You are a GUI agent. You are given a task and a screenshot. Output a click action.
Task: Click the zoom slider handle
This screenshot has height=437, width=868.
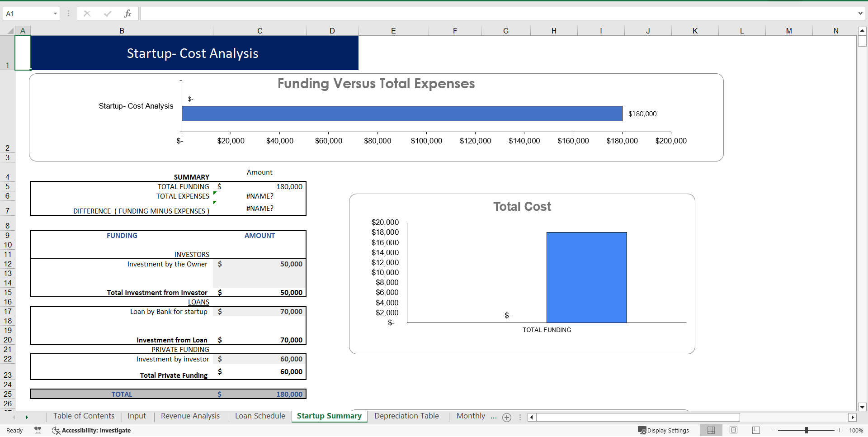pyautogui.click(x=806, y=430)
